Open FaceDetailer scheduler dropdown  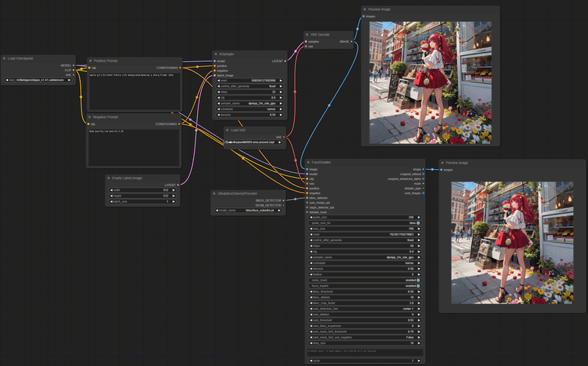[365, 263]
